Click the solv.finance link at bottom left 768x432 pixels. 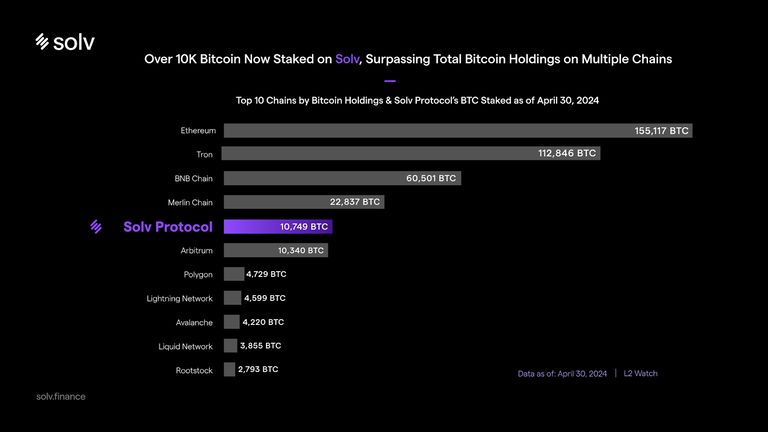pos(60,397)
